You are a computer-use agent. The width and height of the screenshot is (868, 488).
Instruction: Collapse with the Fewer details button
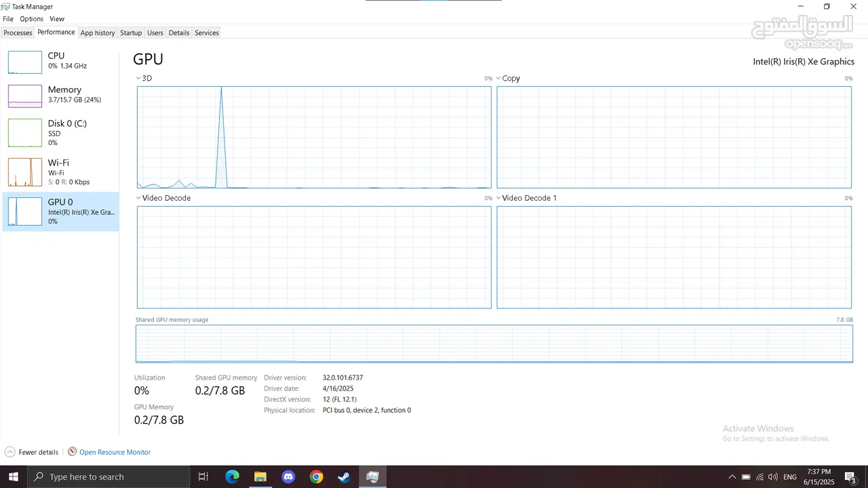(31, 452)
